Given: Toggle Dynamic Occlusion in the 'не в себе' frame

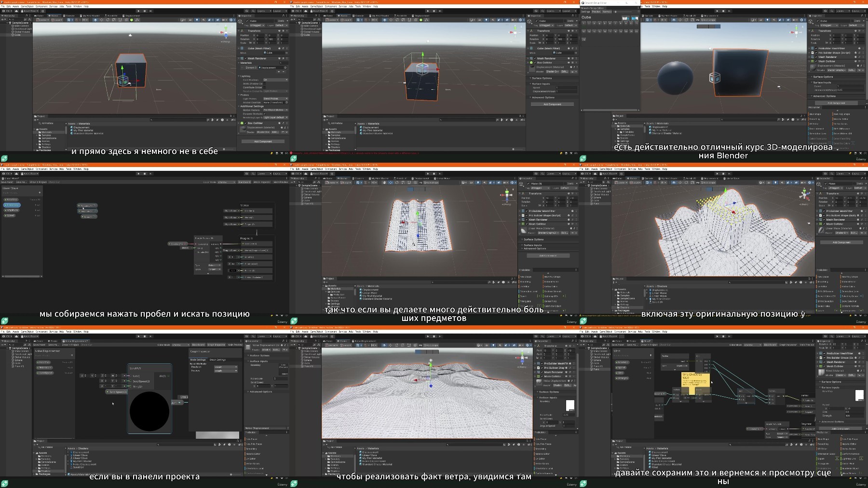Looking at the screenshot, I should tap(264, 114).
